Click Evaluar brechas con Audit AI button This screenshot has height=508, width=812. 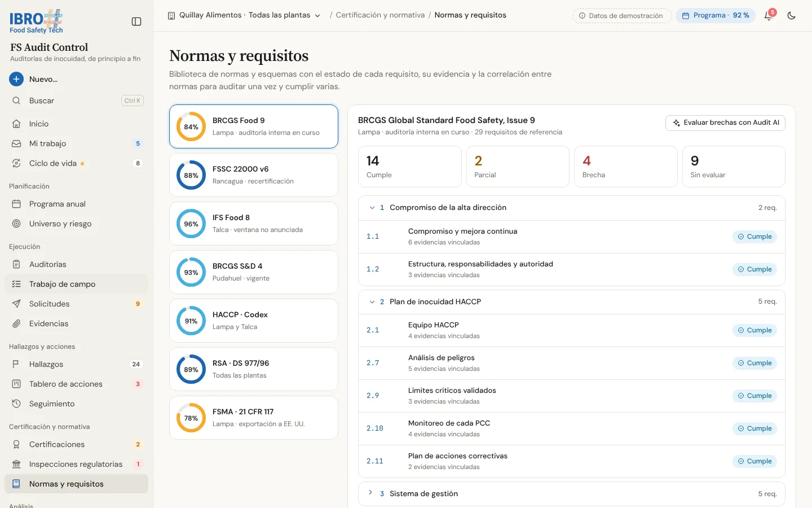[x=725, y=122]
